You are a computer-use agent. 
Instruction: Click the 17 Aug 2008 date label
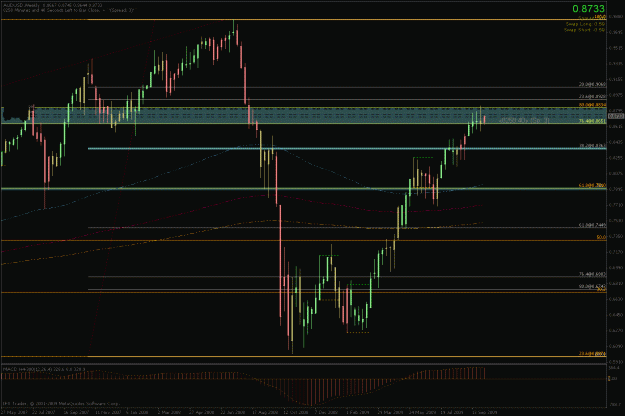(x=265, y=412)
